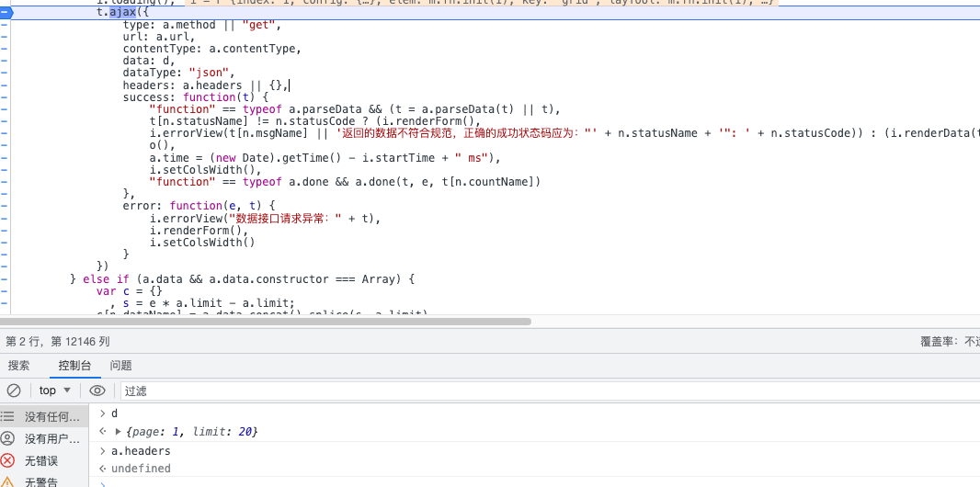The width and height of the screenshot is (980, 487).
Task: Expand the {page: 1, limit: 20} object
Action: [118, 432]
